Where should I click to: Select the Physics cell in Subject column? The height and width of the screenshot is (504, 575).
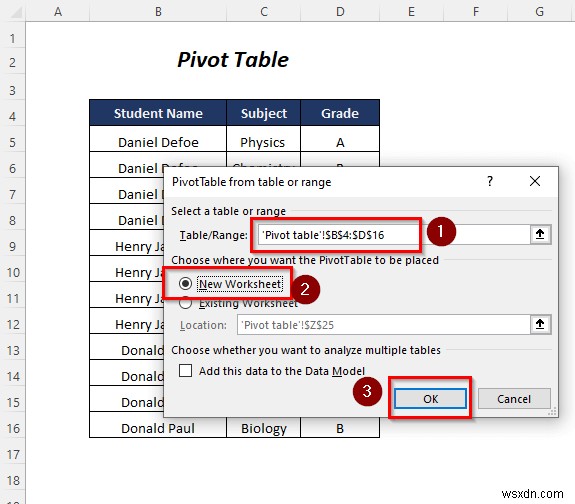[263, 142]
